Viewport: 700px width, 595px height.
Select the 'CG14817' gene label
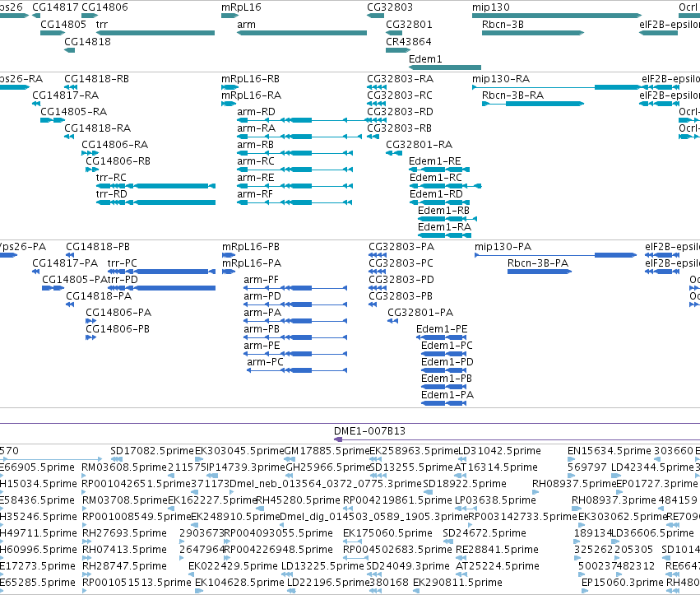click(55, 7)
